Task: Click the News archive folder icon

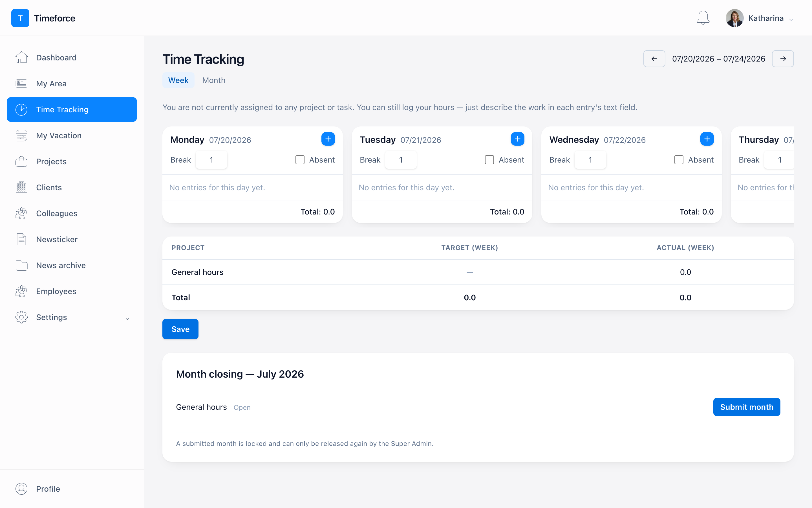Action: pyautogui.click(x=21, y=265)
